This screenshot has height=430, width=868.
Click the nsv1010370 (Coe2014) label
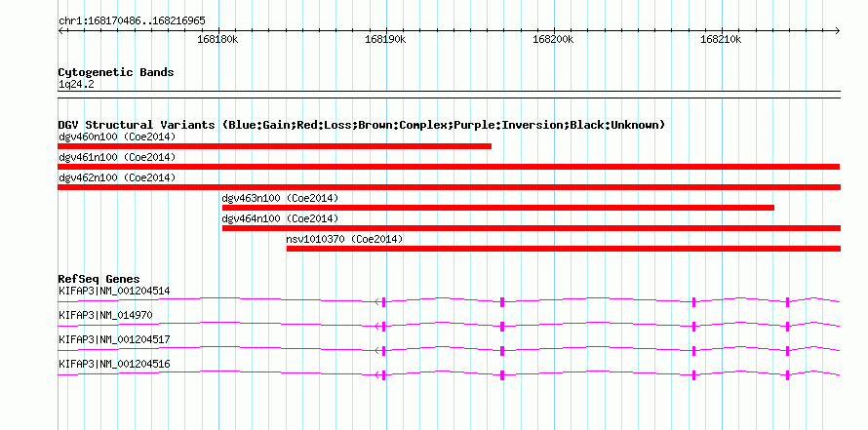(x=345, y=239)
